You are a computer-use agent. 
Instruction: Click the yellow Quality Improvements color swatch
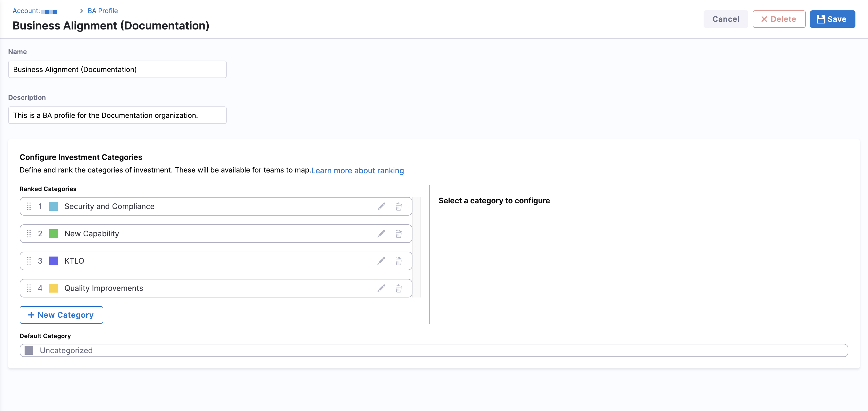[x=54, y=288]
